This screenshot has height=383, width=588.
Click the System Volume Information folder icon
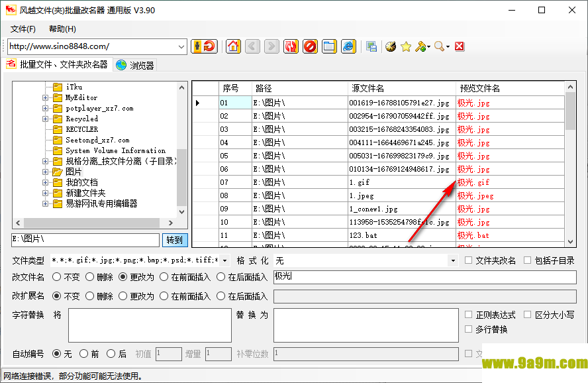click(58, 150)
